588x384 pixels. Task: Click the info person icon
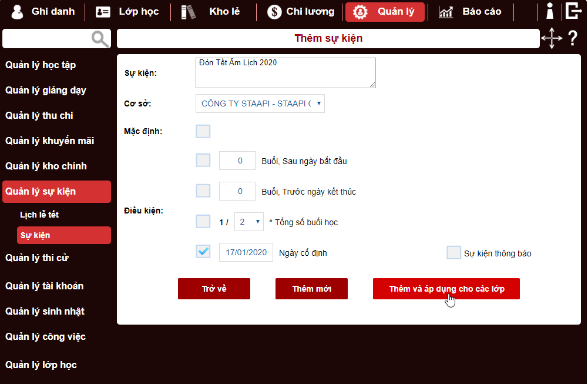550,11
